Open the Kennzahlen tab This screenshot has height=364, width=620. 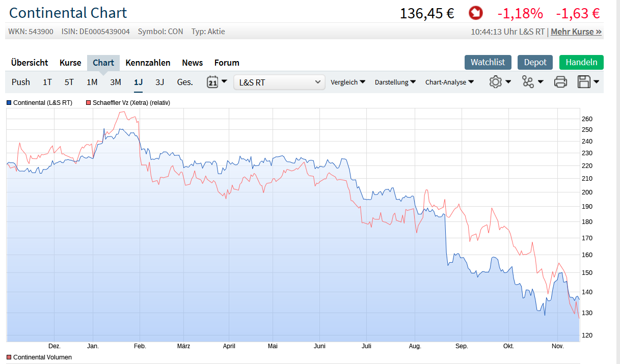click(148, 63)
